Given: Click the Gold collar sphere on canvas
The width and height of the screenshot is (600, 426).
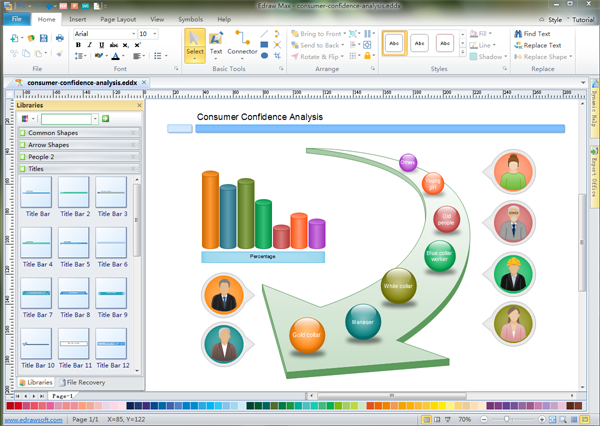Looking at the screenshot, I should pyautogui.click(x=307, y=335).
